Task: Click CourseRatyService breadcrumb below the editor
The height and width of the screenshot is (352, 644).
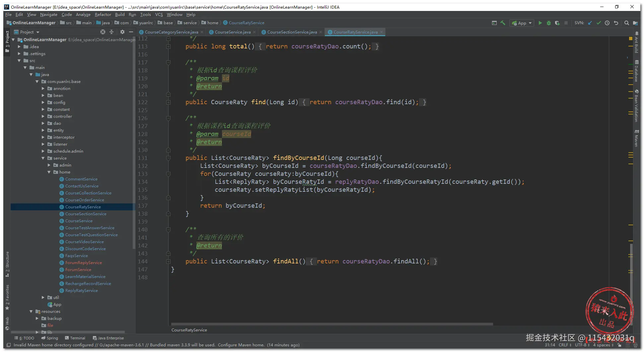Action: click(x=189, y=330)
